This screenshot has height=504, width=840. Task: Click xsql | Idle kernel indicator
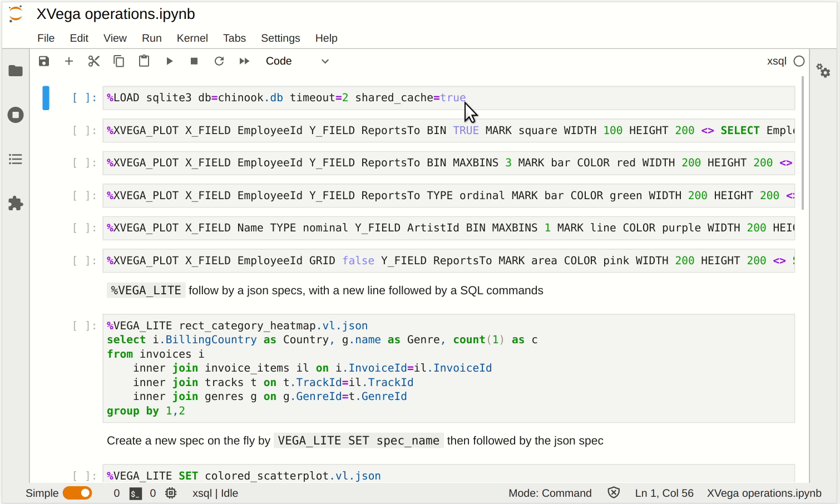(x=215, y=493)
